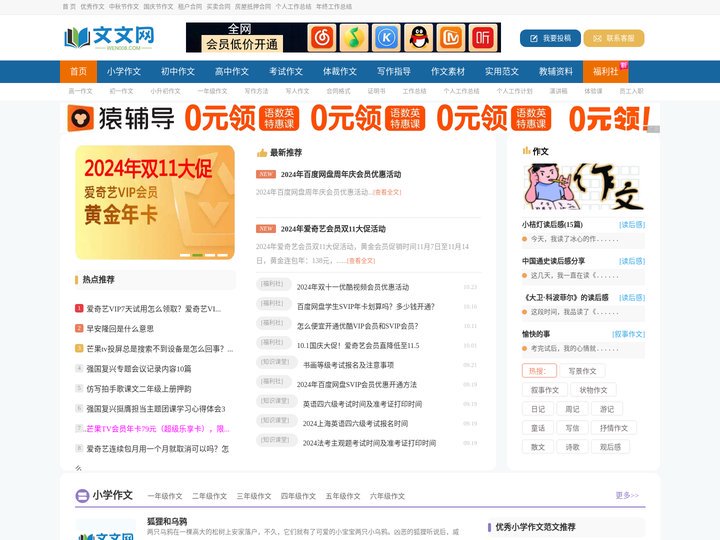
Task: Open hot item 强国复兴专题会议记录内容10篇
Action: coord(139,368)
